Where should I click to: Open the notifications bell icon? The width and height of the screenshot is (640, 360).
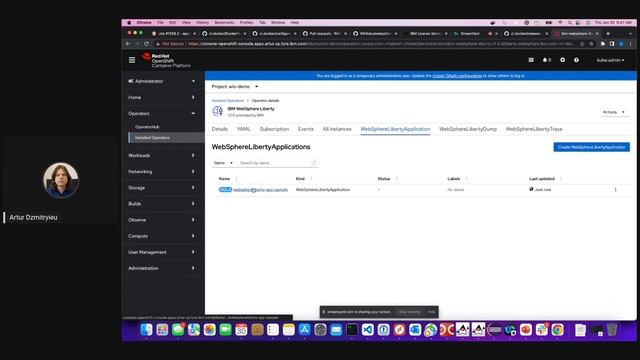pos(547,60)
